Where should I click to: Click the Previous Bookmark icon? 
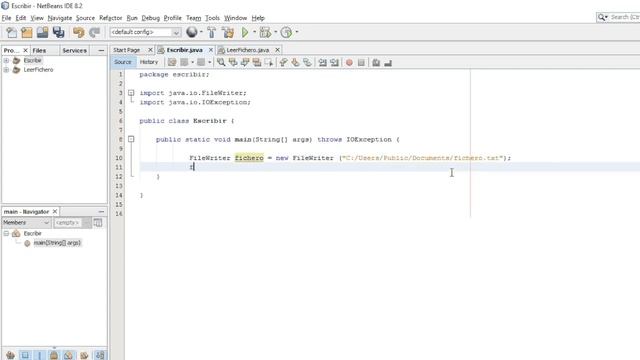pos(283,62)
